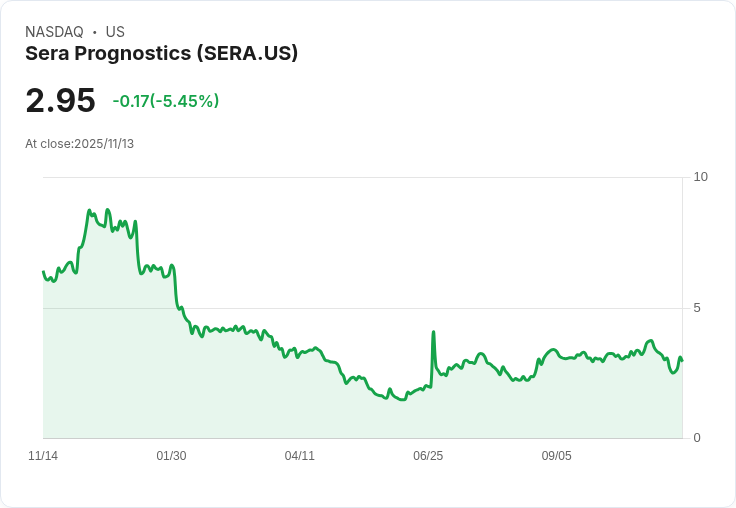The width and height of the screenshot is (736, 508).
Task: Select the 04/11 date on x-axis
Action: click(299, 456)
